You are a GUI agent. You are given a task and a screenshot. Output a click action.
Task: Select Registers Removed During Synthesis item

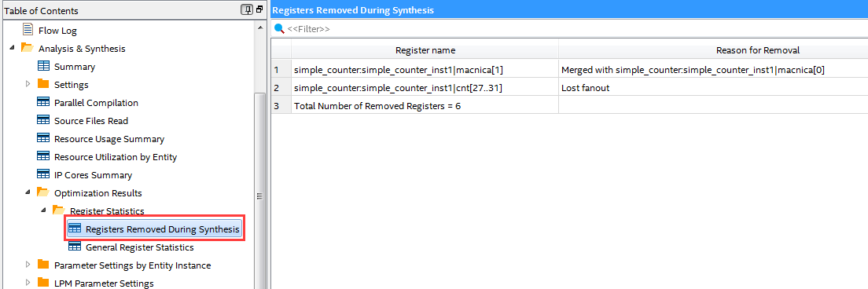coord(154,229)
